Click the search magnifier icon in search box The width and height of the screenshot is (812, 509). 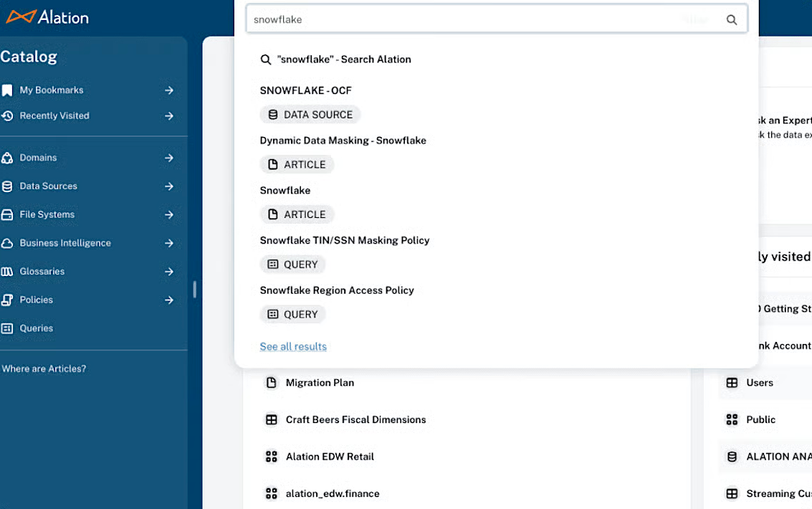click(731, 19)
